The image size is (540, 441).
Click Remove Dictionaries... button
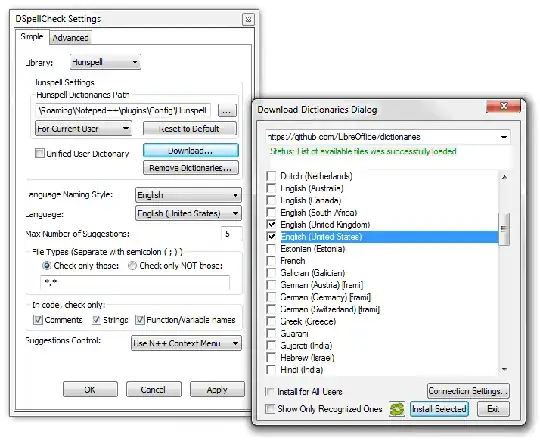(191, 168)
